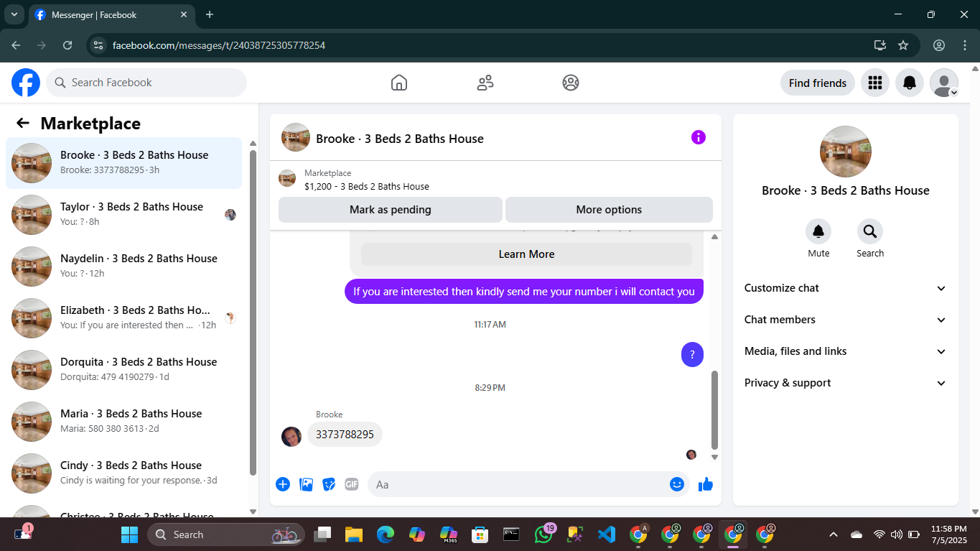Screen dimensions: 980x551
Task: Expand the Chat members section
Action: 845,320
